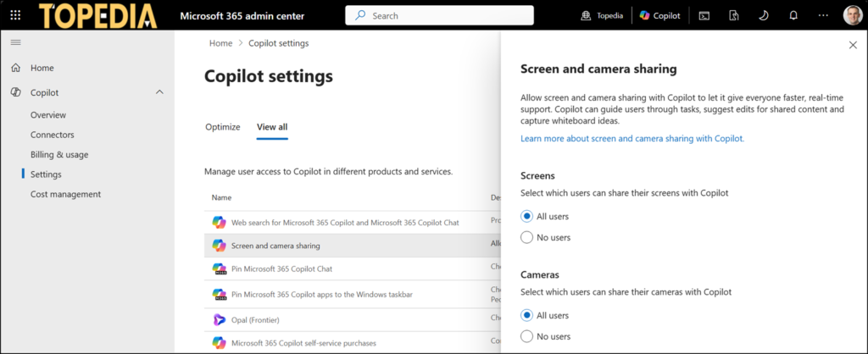Toggle dark mode moon icon

click(x=764, y=15)
